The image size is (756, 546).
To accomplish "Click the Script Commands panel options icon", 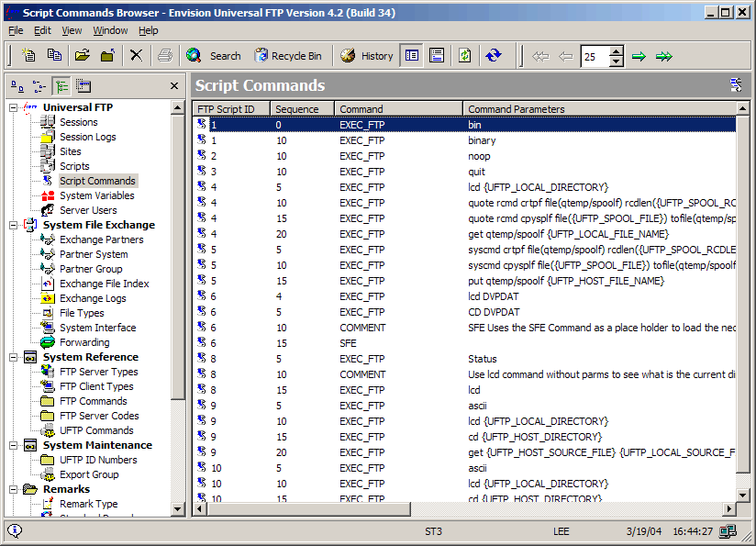I will point(736,85).
